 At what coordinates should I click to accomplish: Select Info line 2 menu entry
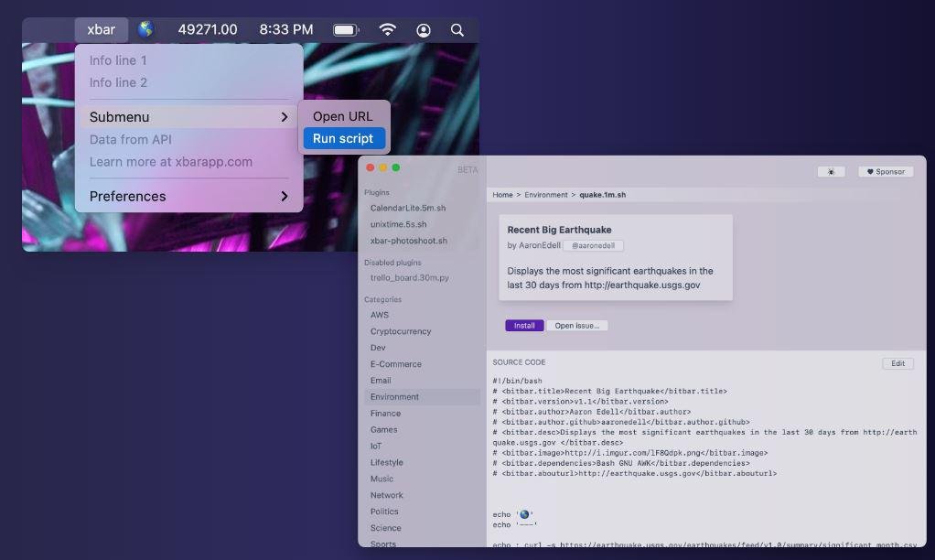pos(118,82)
